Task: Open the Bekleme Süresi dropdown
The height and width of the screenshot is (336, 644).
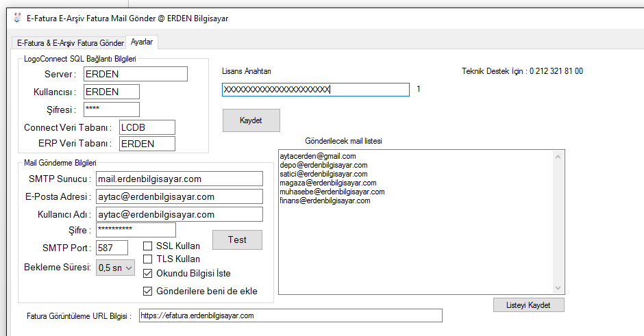Action: 115,268
